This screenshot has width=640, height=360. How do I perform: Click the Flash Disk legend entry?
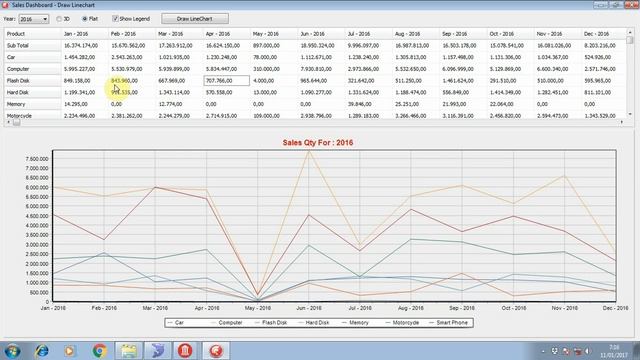271,322
